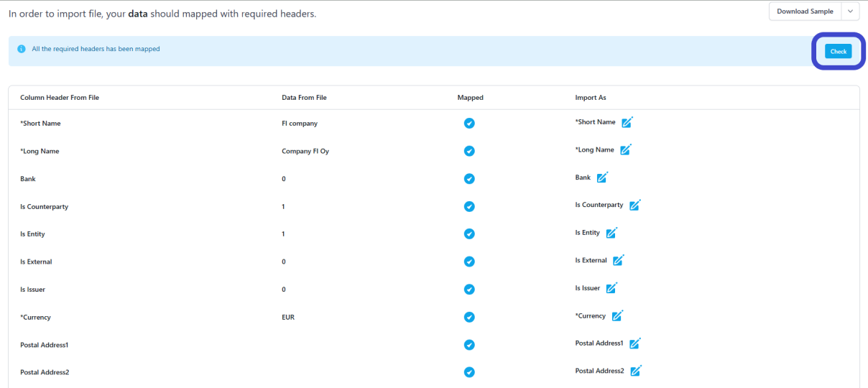Click 'All the required headers has been mapped' message
Viewport: 868px width, 388px height.
click(x=96, y=49)
